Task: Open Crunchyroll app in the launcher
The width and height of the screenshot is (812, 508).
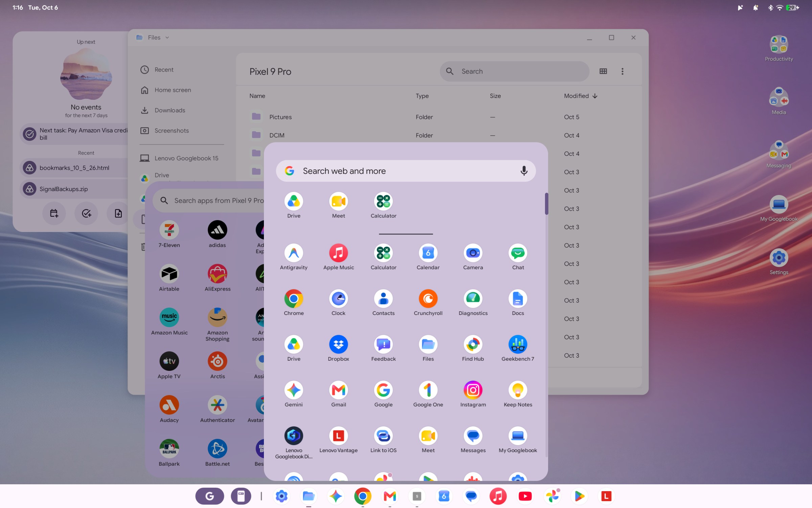Action: coord(428,302)
